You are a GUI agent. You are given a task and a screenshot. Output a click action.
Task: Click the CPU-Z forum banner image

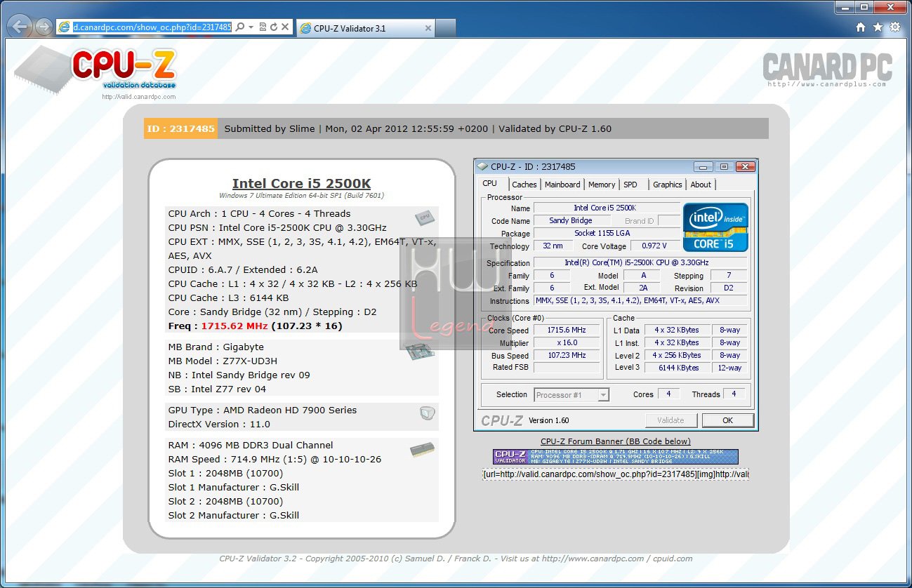click(616, 456)
